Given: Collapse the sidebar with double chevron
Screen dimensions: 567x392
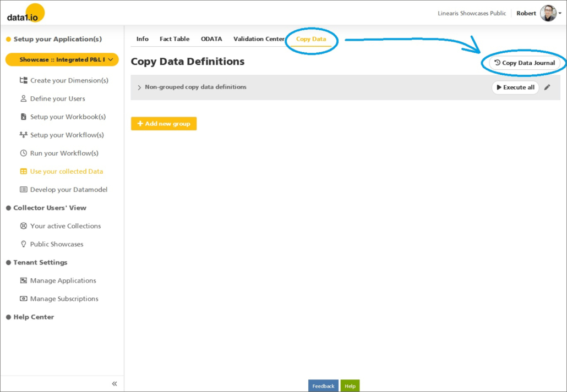Looking at the screenshot, I should tap(115, 384).
